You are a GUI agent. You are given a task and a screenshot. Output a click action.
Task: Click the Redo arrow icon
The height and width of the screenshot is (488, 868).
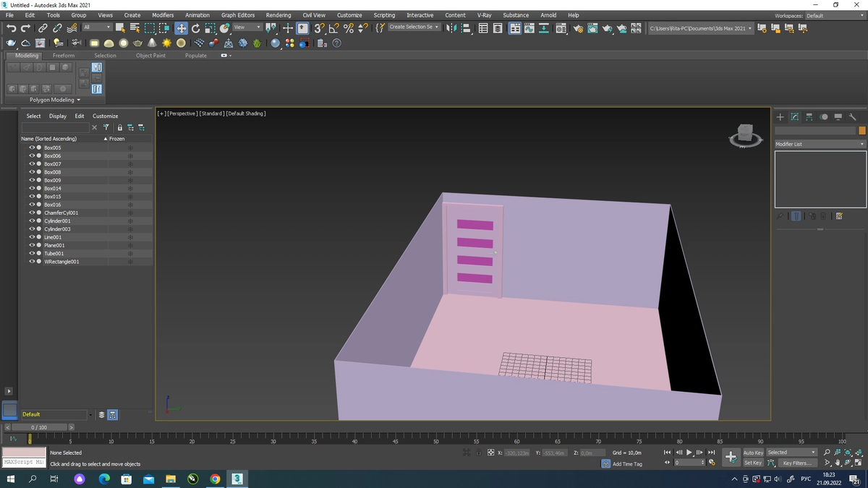[26, 28]
